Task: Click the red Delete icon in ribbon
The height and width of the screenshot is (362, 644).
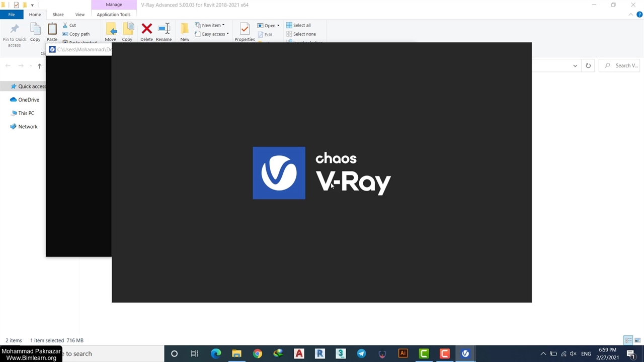Action: click(146, 31)
